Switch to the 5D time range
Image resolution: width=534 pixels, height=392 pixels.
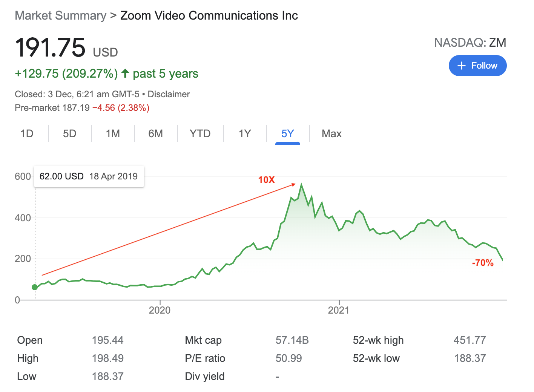[69, 133]
